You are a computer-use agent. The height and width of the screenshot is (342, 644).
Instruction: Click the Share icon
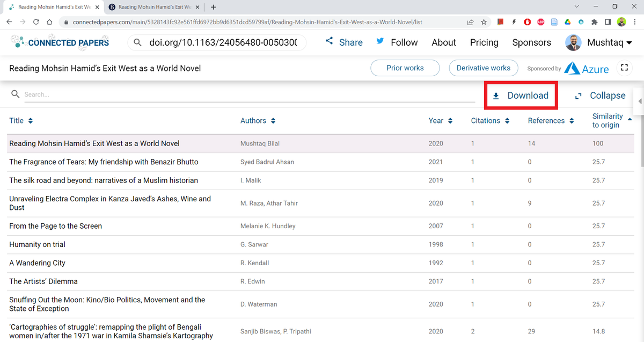point(329,41)
